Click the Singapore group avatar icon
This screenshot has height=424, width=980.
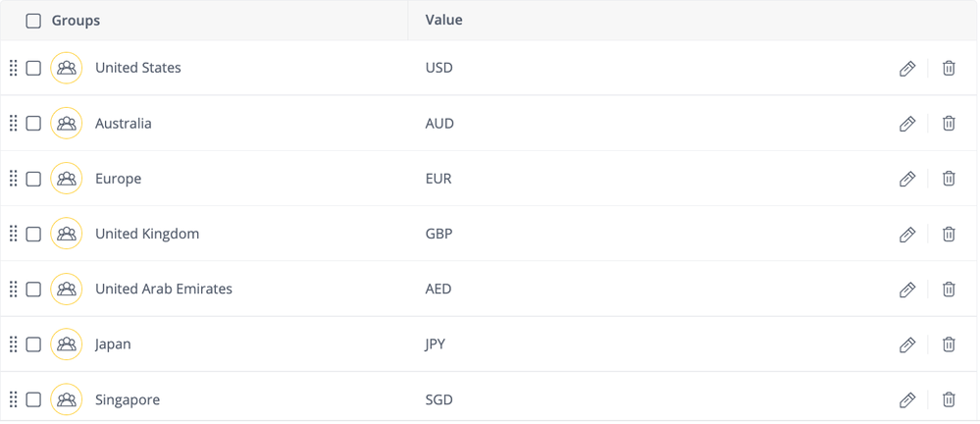click(x=67, y=399)
